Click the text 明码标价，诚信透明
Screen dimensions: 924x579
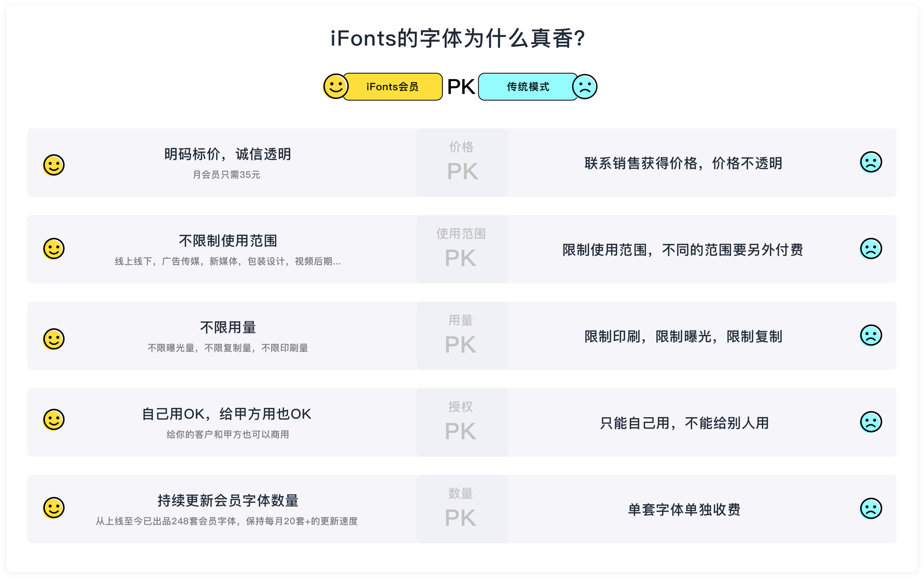pyautogui.click(x=228, y=154)
